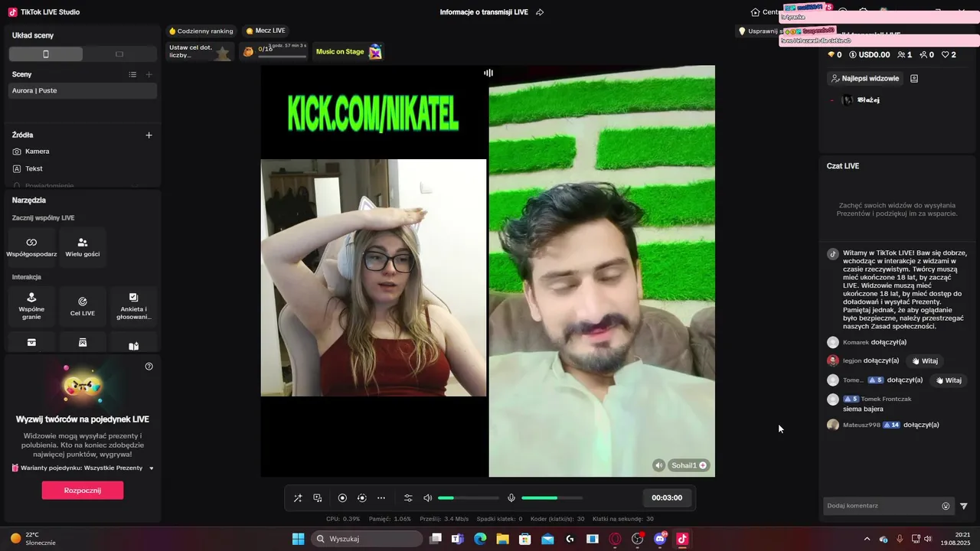Open the effects magic wand tool
The height and width of the screenshot is (551, 980).
298,498
